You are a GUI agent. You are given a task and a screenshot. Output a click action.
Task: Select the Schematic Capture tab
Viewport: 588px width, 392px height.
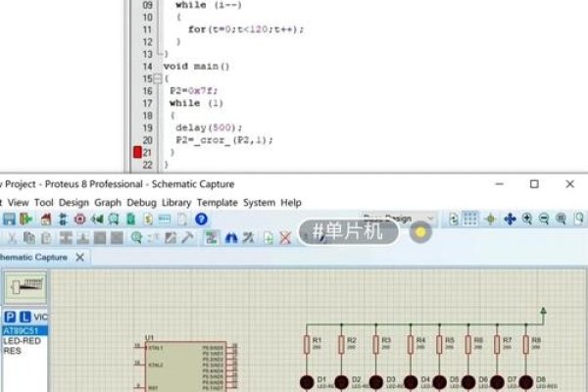(x=33, y=258)
